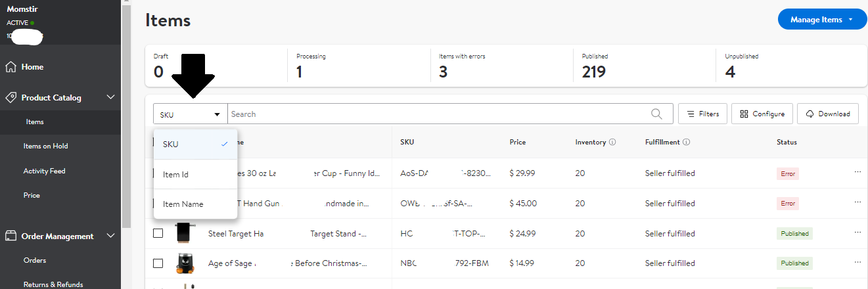
Task: Choose Item Name from the search-type list
Action: (x=183, y=204)
